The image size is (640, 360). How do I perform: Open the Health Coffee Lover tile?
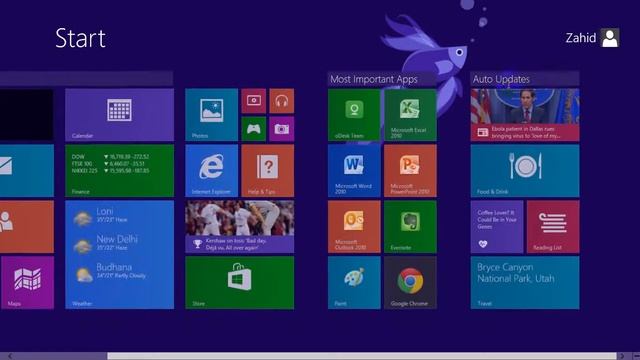pyautogui.click(x=497, y=227)
